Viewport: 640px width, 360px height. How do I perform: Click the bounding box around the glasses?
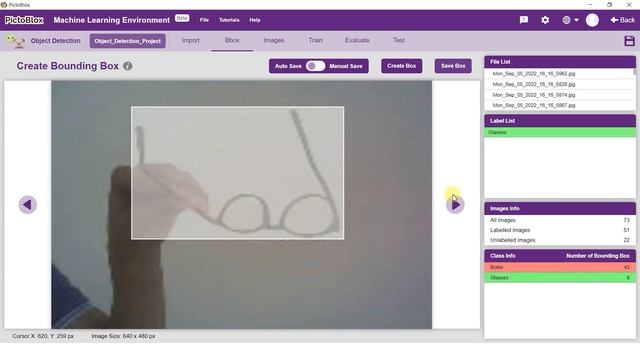(237, 173)
